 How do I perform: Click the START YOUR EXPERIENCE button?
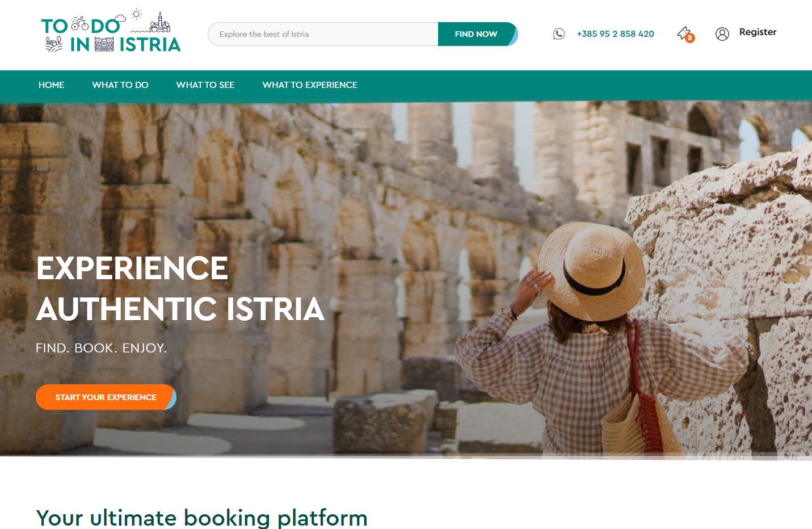(x=106, y=397)
